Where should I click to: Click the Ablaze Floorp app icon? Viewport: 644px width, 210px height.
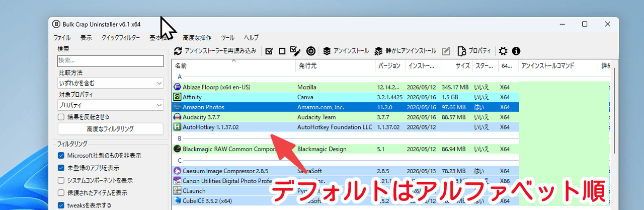177,87
